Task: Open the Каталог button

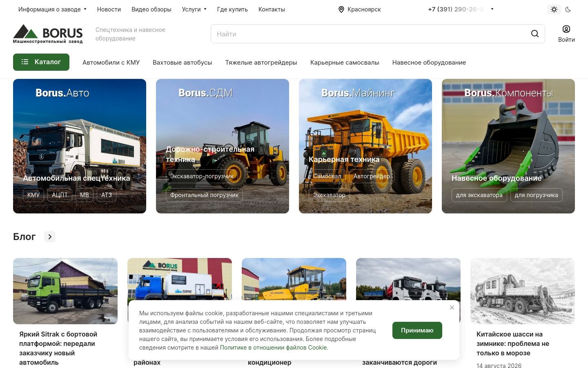Action: 41,62
